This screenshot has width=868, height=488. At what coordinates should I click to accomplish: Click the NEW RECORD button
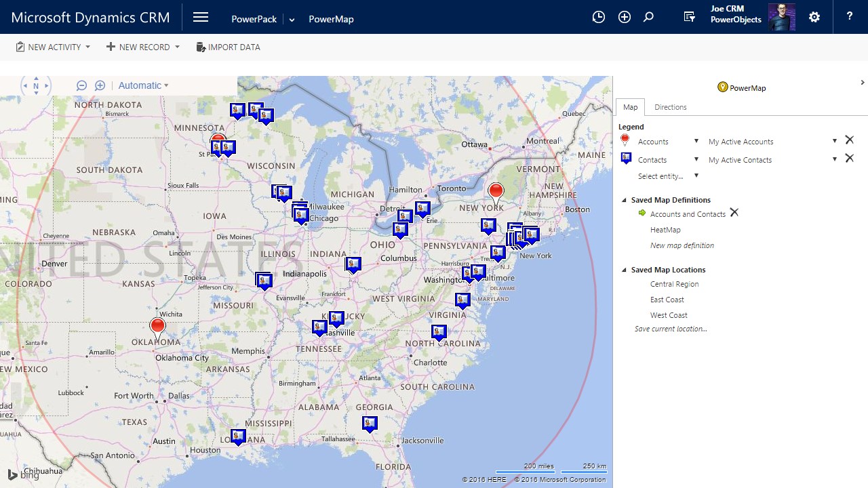point(138,47)
